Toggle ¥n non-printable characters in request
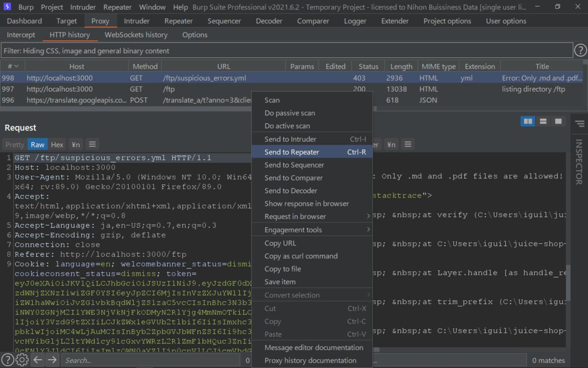Screen dimensions: 588x368 pyautogui.click(x=75, y=144)
